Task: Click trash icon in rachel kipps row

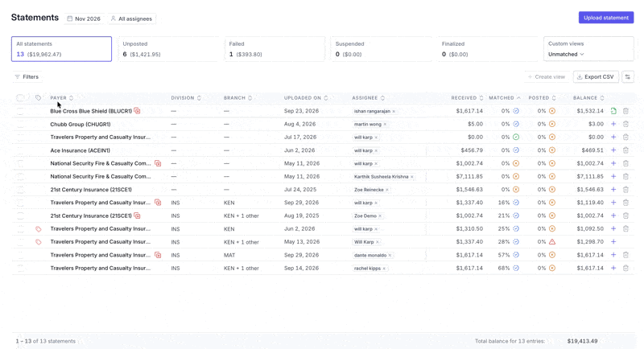Action: point(625,269)
